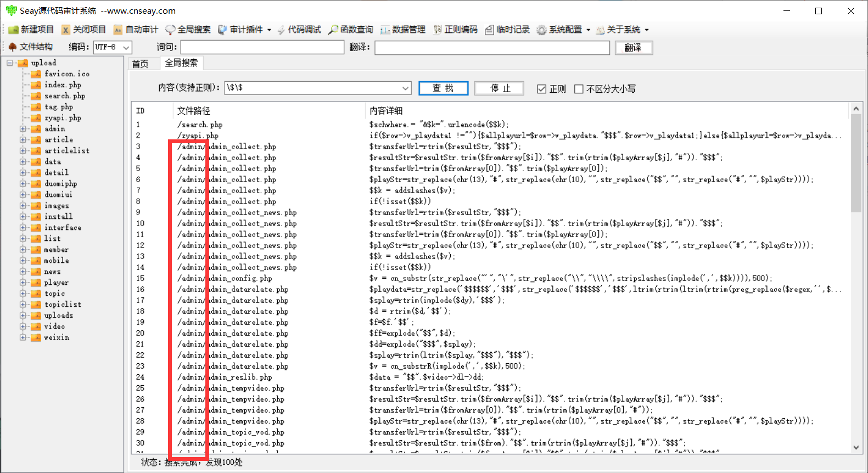The image size is (868, 473).
Task: Select the detail folder in tree
Action: coord(56,173)
